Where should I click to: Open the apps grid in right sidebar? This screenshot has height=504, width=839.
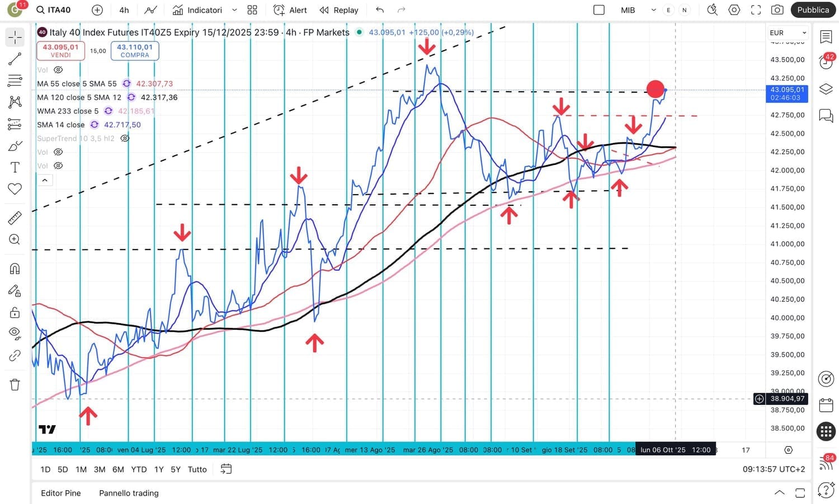point(826,431)
